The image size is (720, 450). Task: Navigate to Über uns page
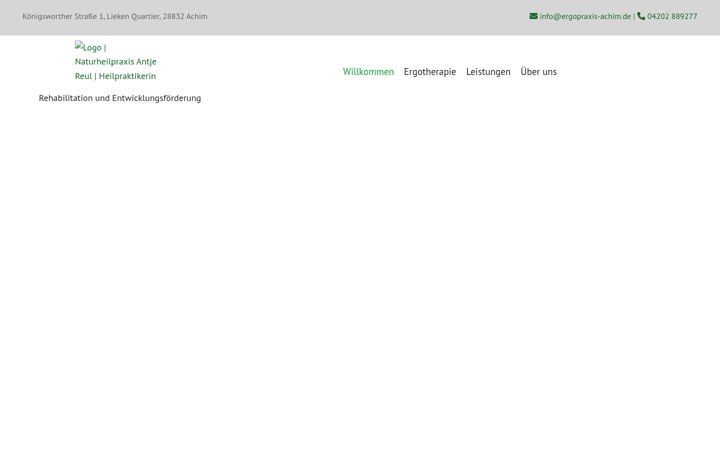coord(538,72)
